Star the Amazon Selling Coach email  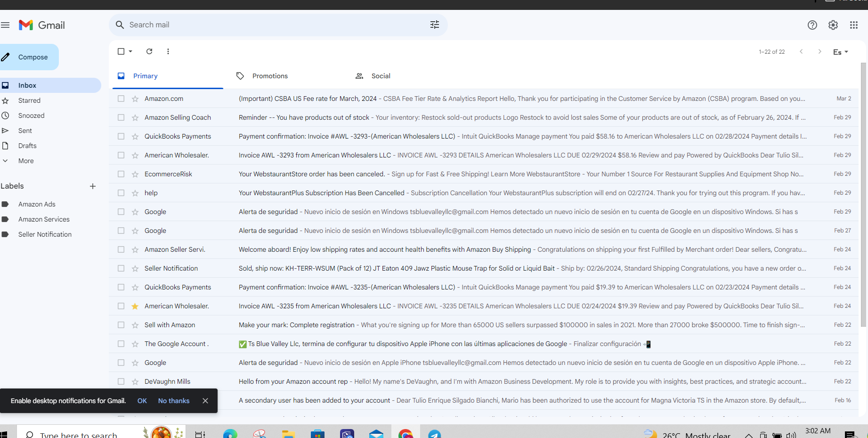tap(135, 117)
